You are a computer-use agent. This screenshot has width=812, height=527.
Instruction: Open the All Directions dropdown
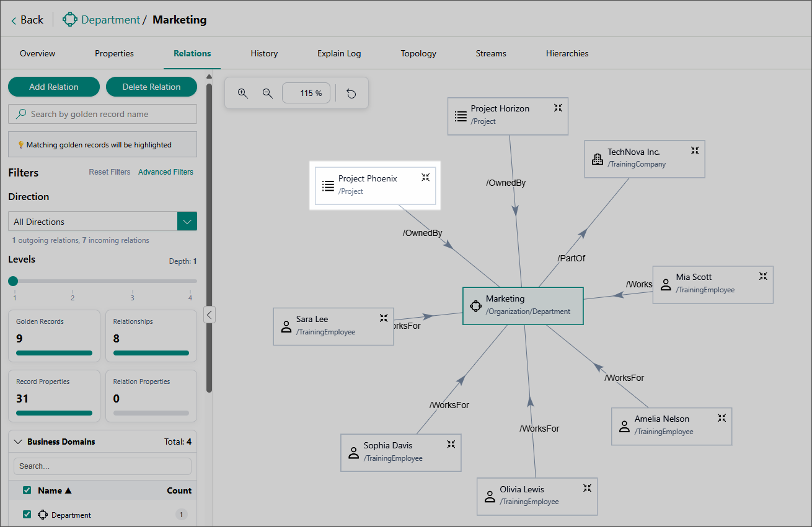tap(187, 222)
